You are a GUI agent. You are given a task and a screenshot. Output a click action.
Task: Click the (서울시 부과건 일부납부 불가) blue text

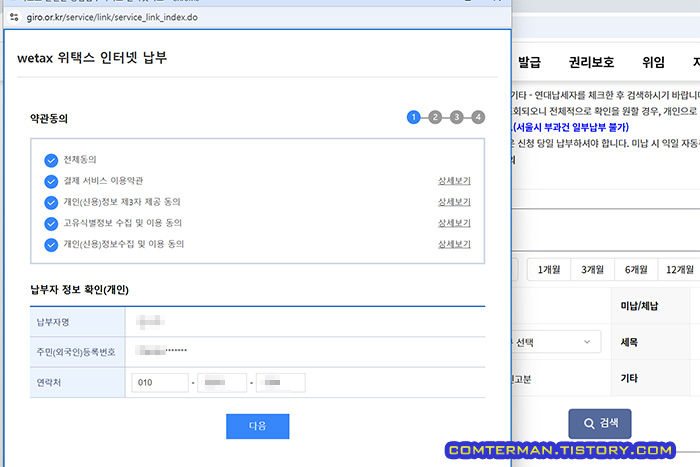[x=570, y=127]
